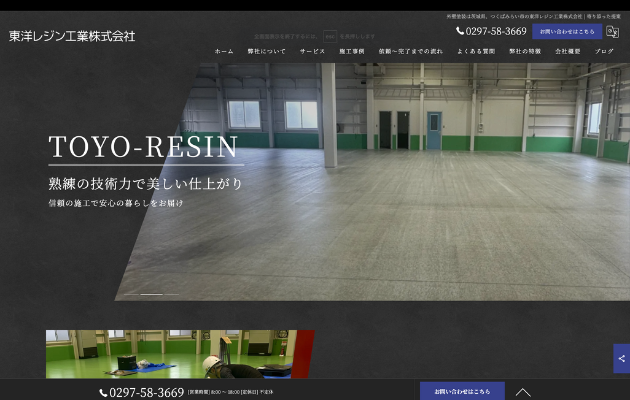Image resolution: width=630 pixels, height=400 pixels.
Task: Click the green floor worker photo
Action: click(x=180, y=354)
